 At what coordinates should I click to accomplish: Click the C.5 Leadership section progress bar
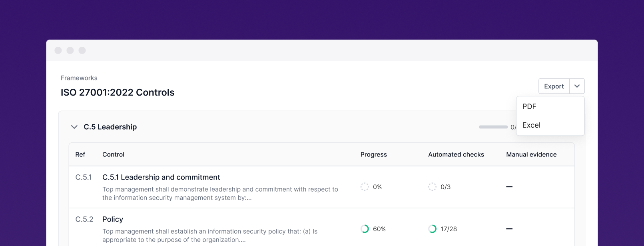pyautogui.click(x=493, y=127)
